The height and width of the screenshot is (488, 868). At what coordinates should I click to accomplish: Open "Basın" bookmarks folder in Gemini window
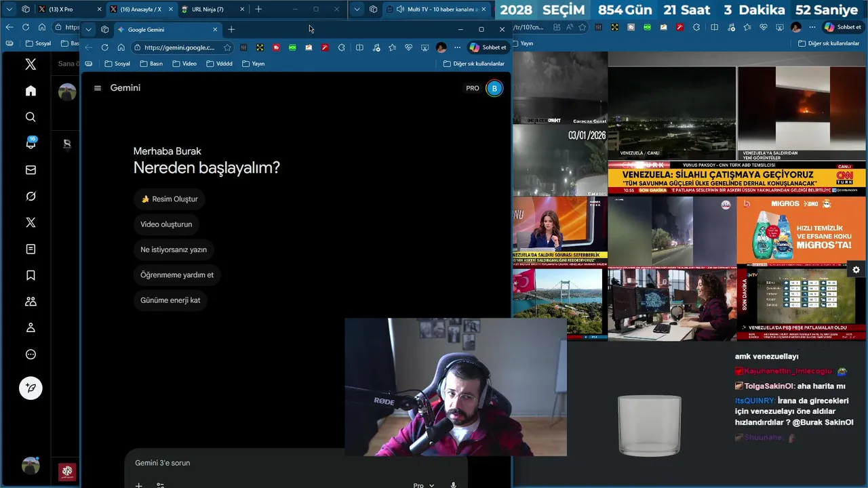click(151, 64)
